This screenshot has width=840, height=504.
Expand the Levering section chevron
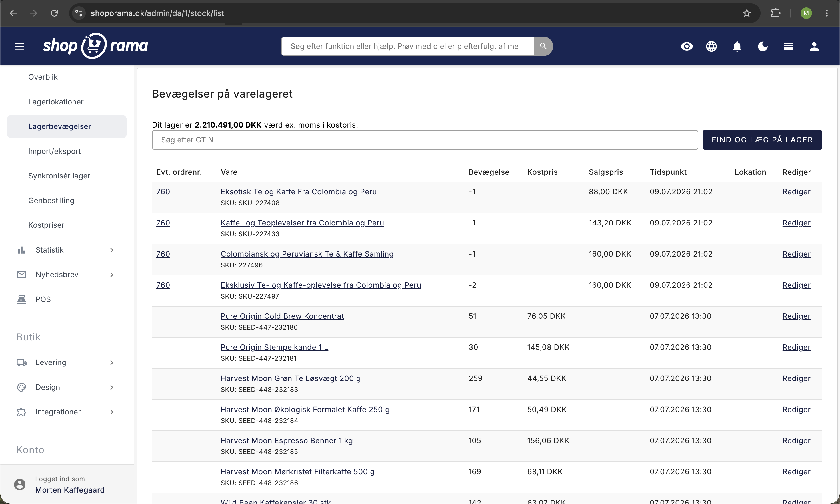(112, 362)
